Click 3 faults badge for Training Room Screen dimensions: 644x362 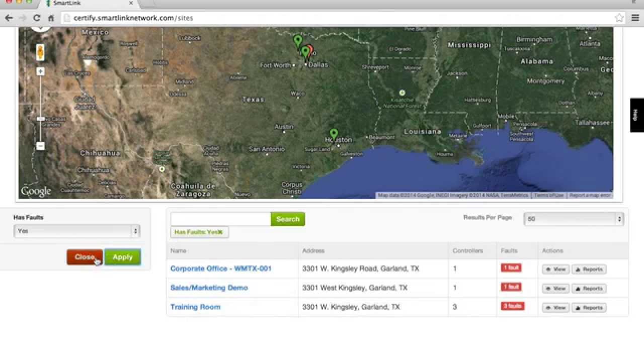(x=513, y=306)
